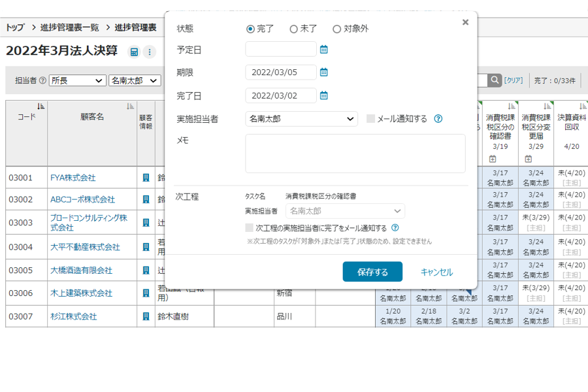
Task: Go to トップ breadcrumb
Action: 15,27
